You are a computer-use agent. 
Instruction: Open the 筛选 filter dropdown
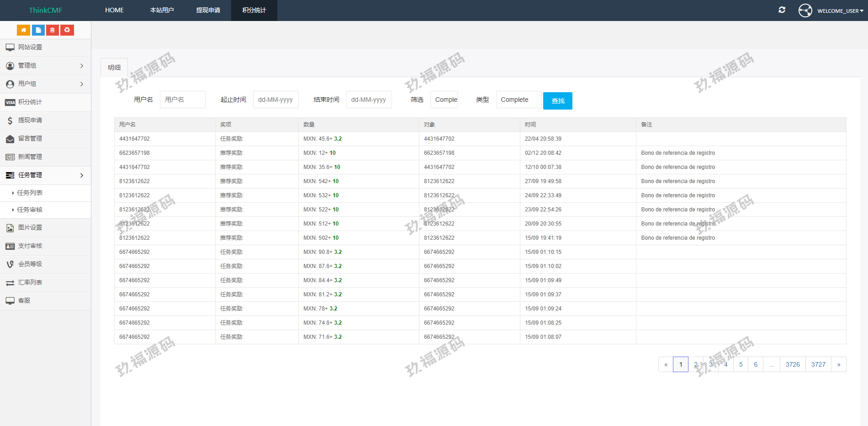[444, 100]
